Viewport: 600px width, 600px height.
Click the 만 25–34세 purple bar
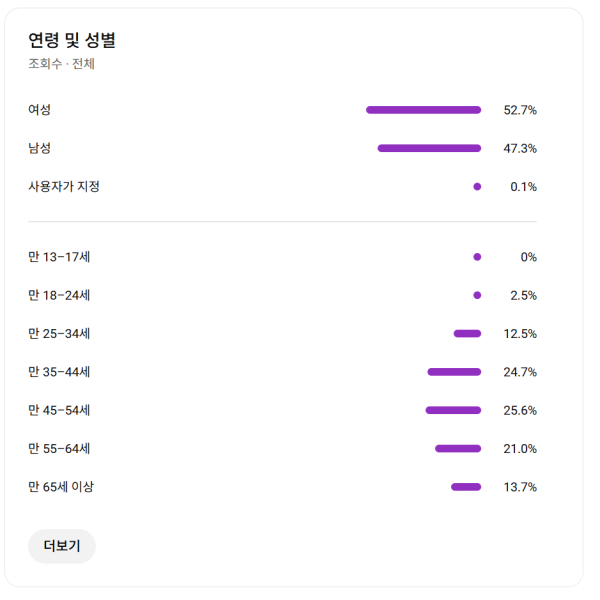click(467, 334)
